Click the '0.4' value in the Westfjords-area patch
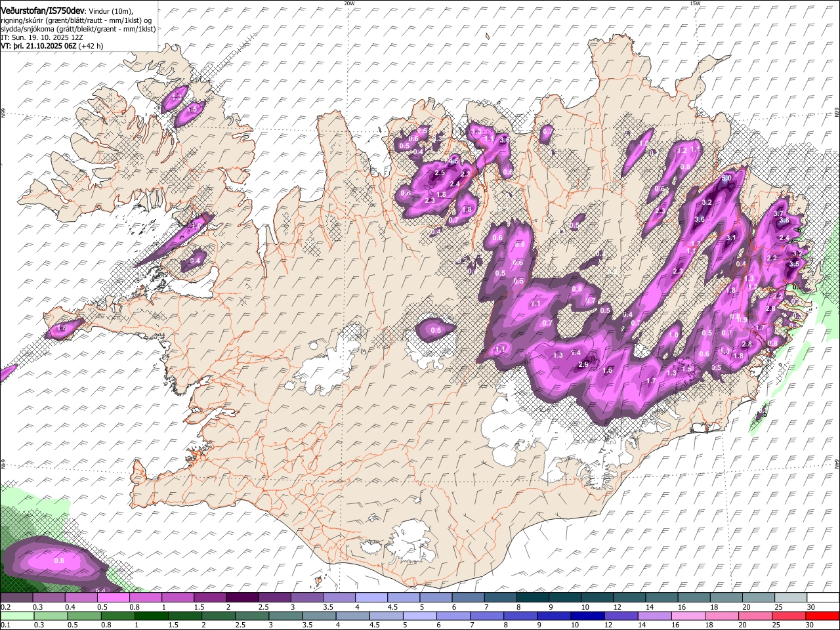The width and height of the screenshot is (840, 630). point(195,261)
